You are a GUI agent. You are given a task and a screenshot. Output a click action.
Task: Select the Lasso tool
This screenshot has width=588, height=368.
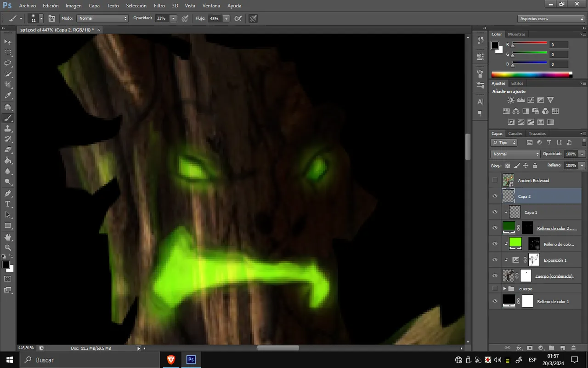[8, 63]
